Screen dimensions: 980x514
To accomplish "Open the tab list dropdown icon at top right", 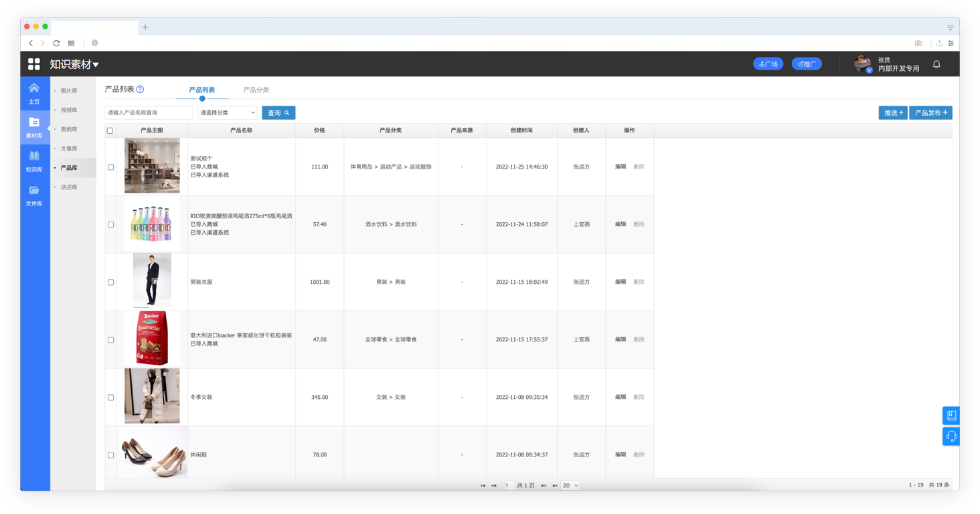I will 950,27.
